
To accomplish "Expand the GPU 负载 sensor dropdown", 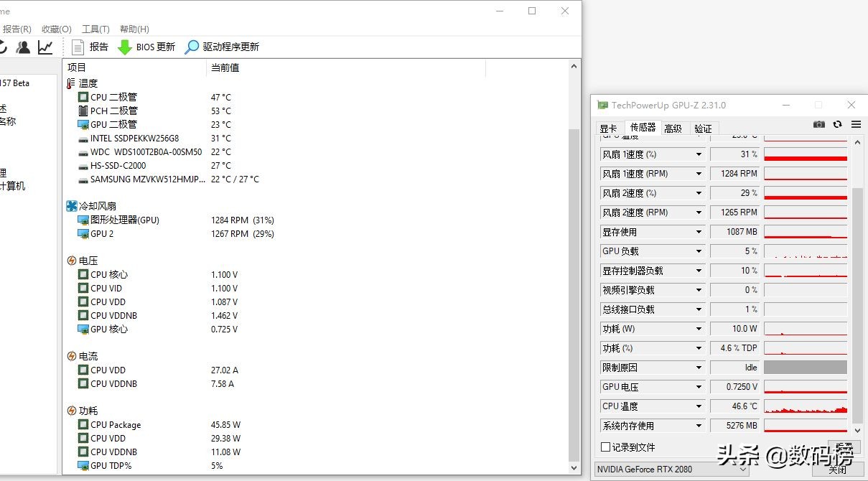I will point(699,251).
